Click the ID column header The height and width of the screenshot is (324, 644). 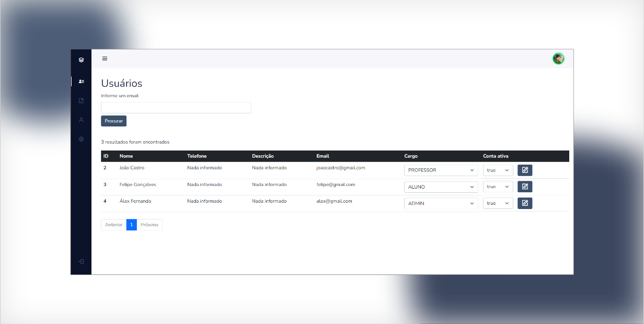pos(106,156)
